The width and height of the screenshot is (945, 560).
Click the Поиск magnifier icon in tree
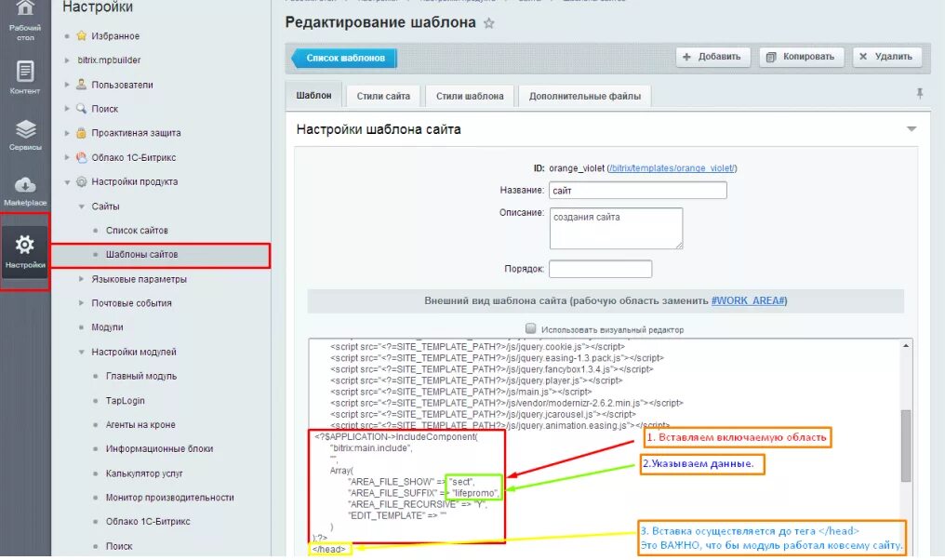(81, 109)
